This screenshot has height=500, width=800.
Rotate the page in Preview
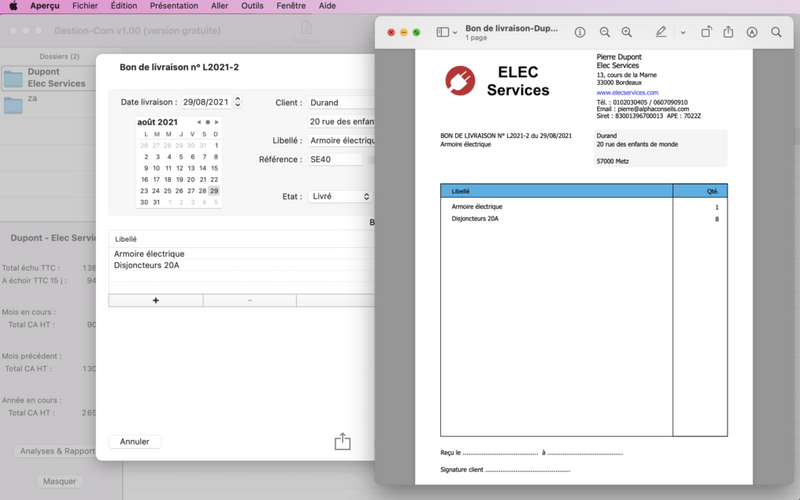click(x=706, y=32)
